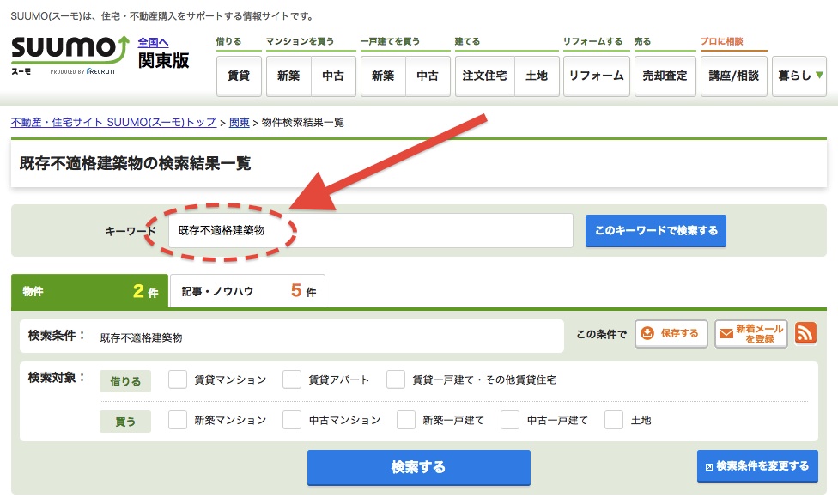Viewport: 838px width, 504px height.
Task: Click the 買う category label
Action: 125,422
